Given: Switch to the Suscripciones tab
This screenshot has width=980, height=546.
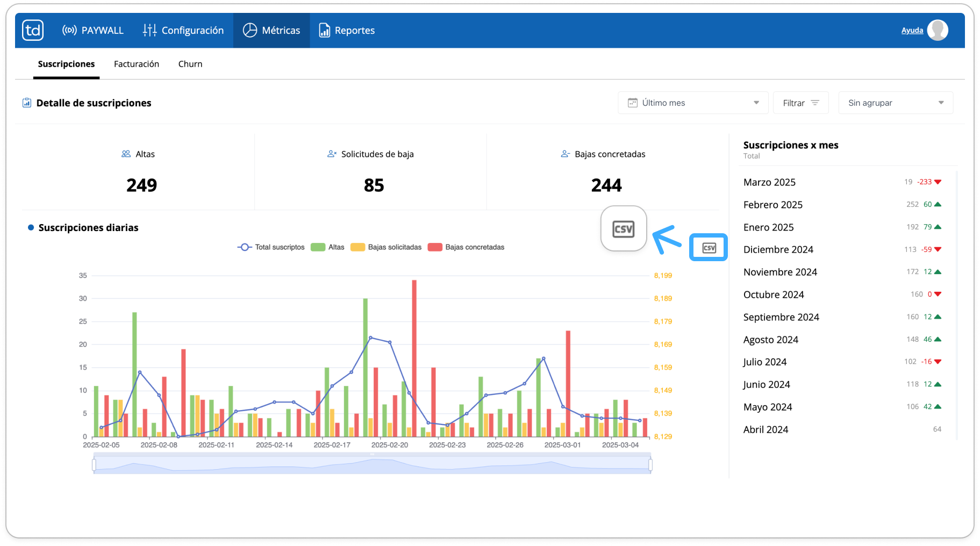Looking at the screenshot, I should (x=66, y=64).
